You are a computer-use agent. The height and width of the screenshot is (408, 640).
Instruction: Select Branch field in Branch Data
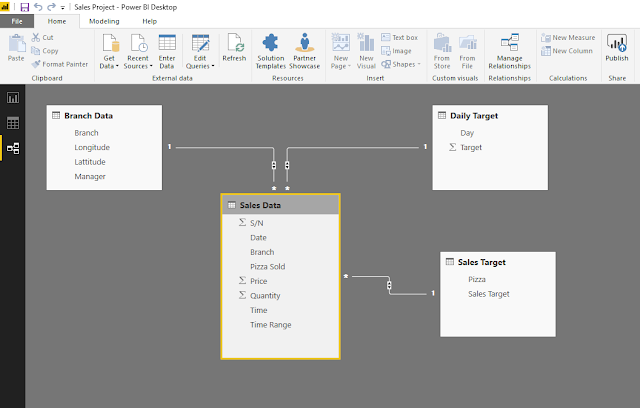pos(87,133)
